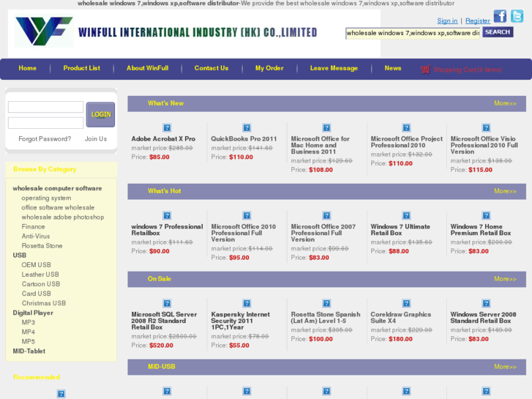The height and width of the screenshot is (399, 532).
Task: Open My Order page
Action: [269, 68]
